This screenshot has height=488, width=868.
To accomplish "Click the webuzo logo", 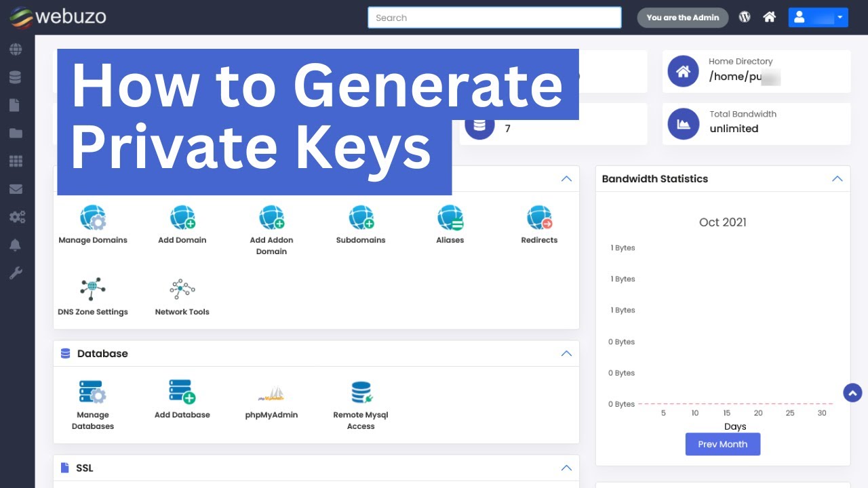I will [58, 17].
